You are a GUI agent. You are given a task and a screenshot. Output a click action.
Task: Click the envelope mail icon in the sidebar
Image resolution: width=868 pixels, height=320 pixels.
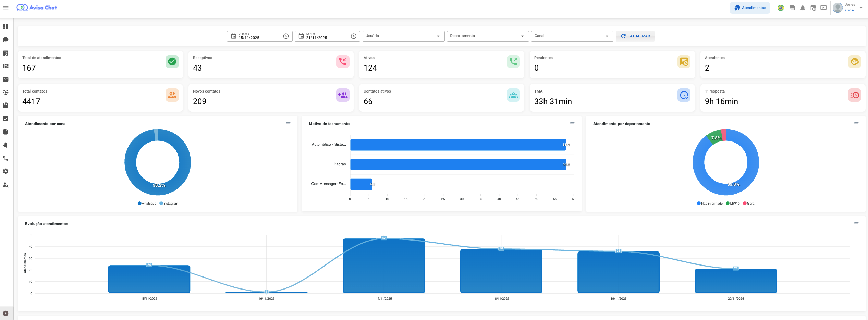pos(5,79)
